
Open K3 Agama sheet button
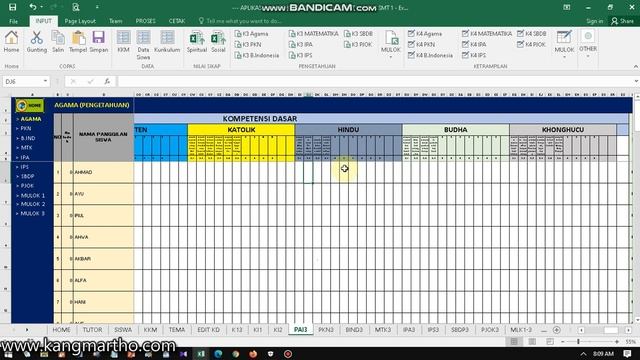coord(251,34)
